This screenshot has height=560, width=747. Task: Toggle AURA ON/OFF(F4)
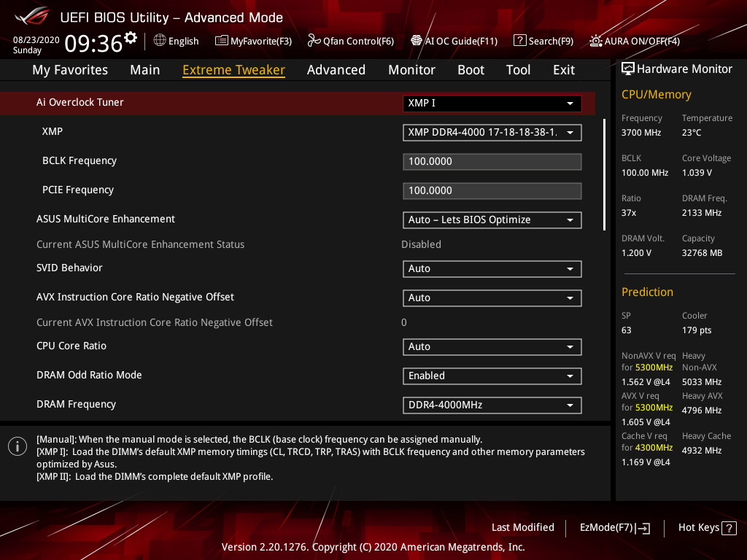click(642, 41)
